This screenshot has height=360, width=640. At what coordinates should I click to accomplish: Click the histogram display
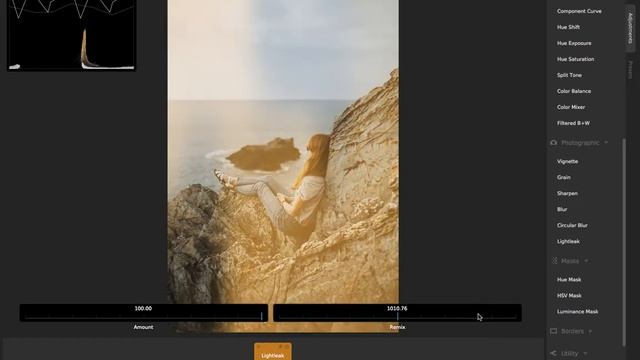[x=71, y=35]
